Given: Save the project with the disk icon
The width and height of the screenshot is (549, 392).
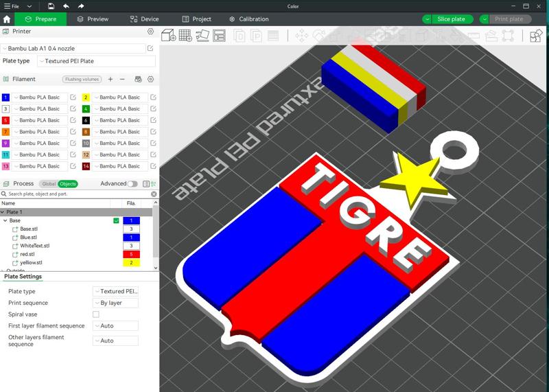Looking at the screenshot, I should (51, 6).
